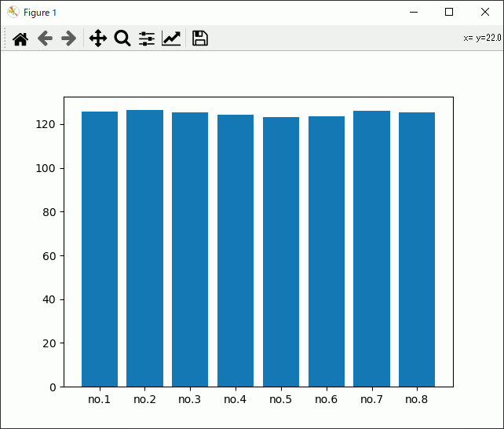This screenshot has width=504, height=429.
Task: Activate the Pan axes tool
Action: pyautogui.click(x=98, y=38)
